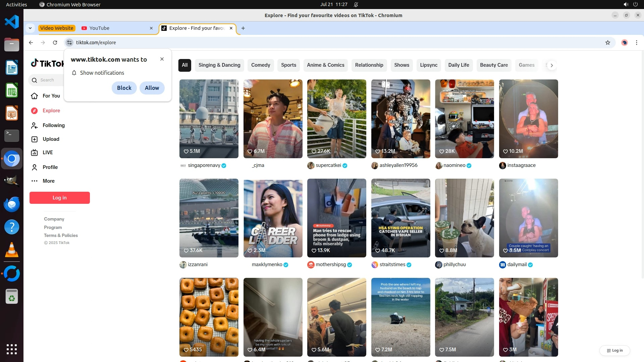Viewport: 644px width, 362px height.
Task: Select the Comedy category tab
Action: [x=260, y=65]
